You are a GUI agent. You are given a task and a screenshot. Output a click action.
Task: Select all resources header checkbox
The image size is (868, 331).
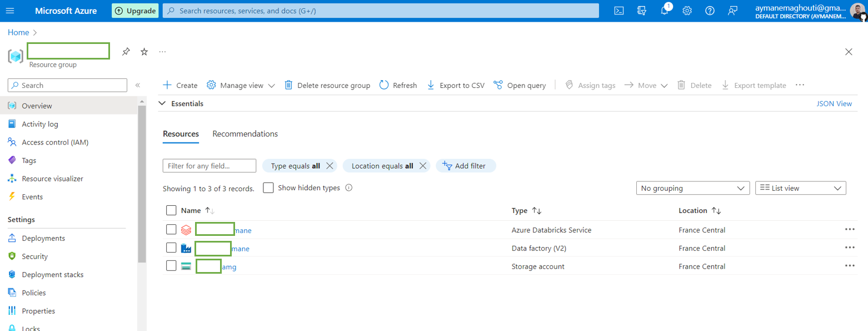(x=171, y=210)
